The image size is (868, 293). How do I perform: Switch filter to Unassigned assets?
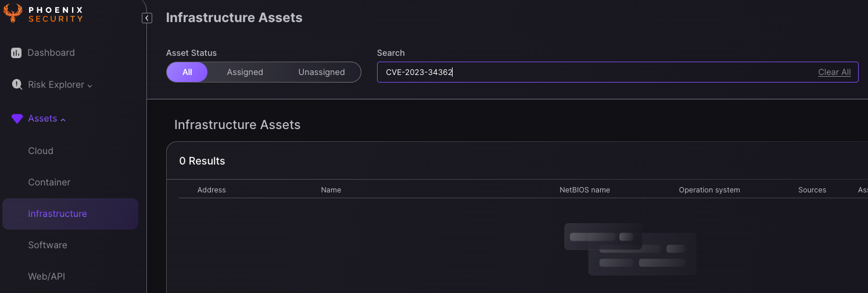pos(321,72)
